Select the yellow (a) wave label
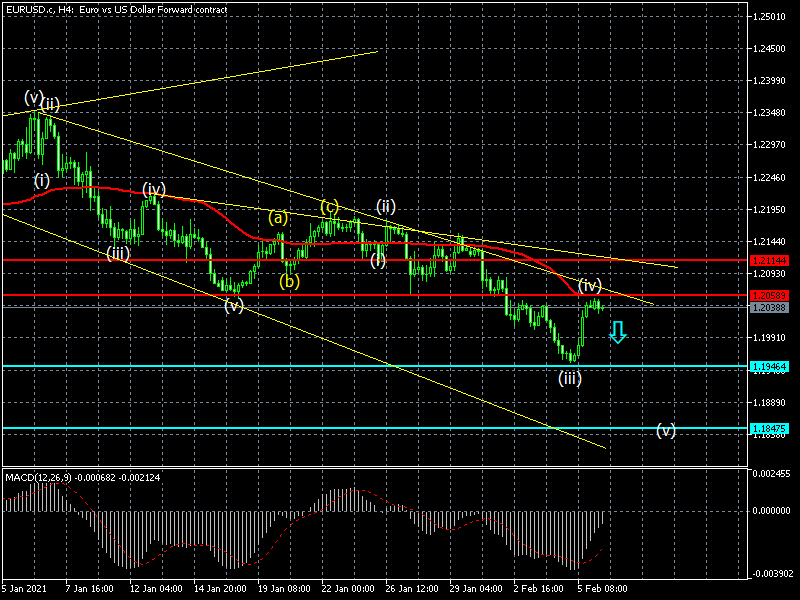Image resolution: width=800 pixels, height=600 pixels. (278, 218)
